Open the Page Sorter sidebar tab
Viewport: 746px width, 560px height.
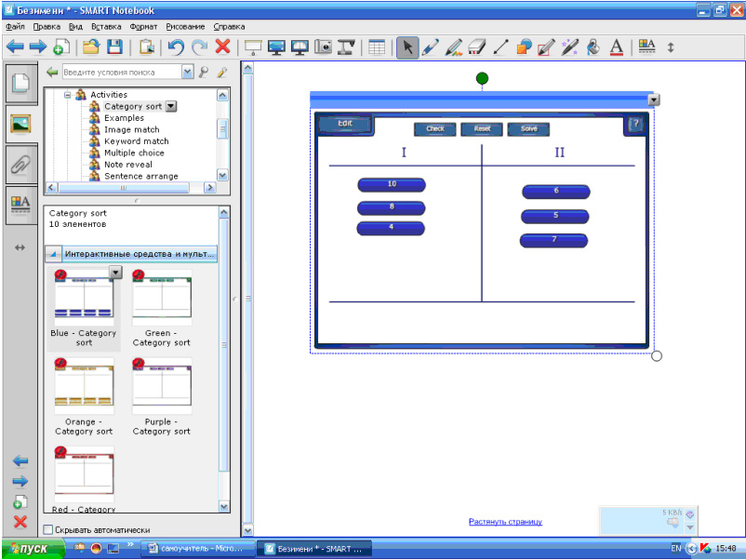pos(20,83)
